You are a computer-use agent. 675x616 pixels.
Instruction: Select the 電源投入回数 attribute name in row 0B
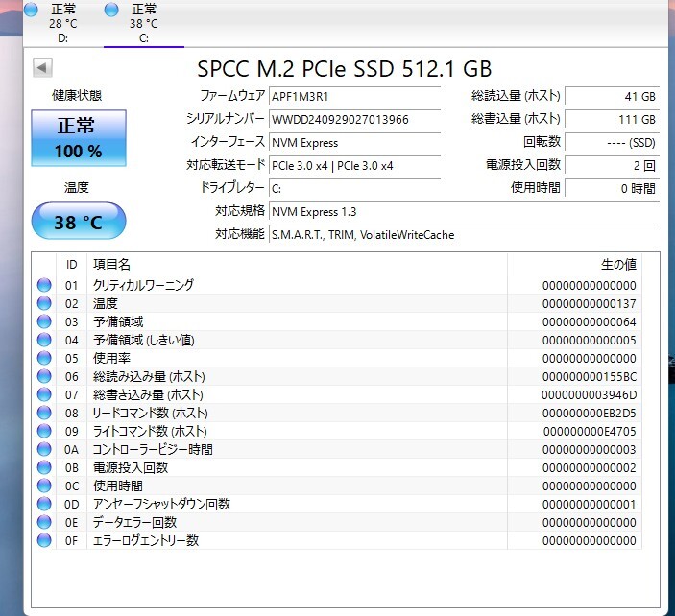pos(131,467)
